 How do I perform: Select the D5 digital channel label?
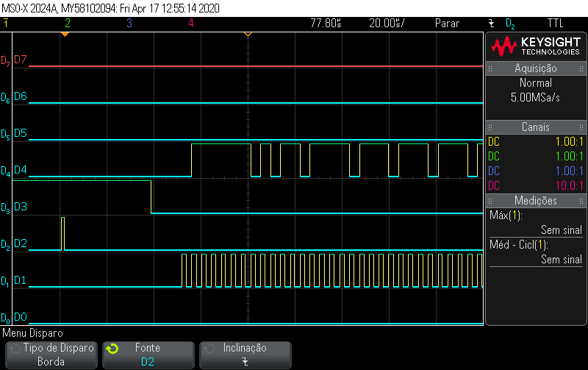pos(21,133)
